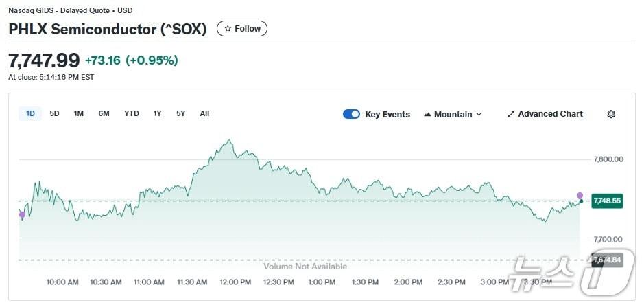Show the 6M time range chart
The image size is (644, 305).
point(104,114)
